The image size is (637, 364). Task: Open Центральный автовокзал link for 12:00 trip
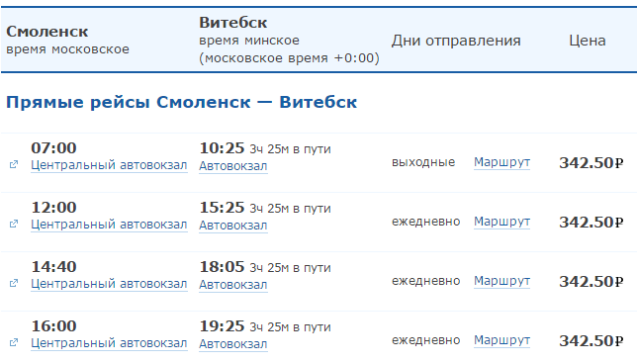(109, 225)
